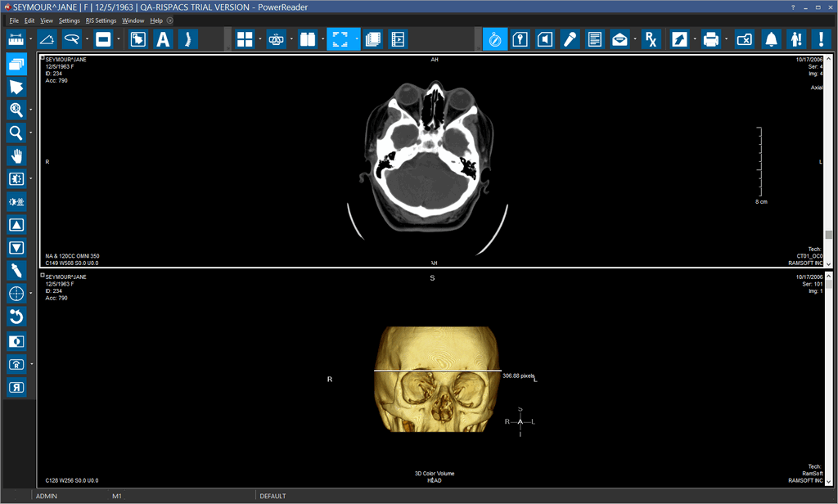Image resolution: width=838 pixels, height=504 pixels.
Task: Select the angle measurement tool
Action: click(47, 38)
